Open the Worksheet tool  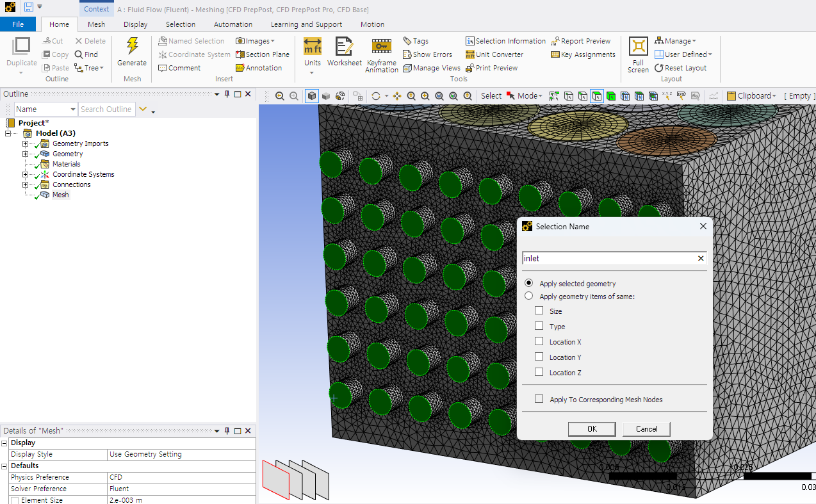[x=345, y=52]
